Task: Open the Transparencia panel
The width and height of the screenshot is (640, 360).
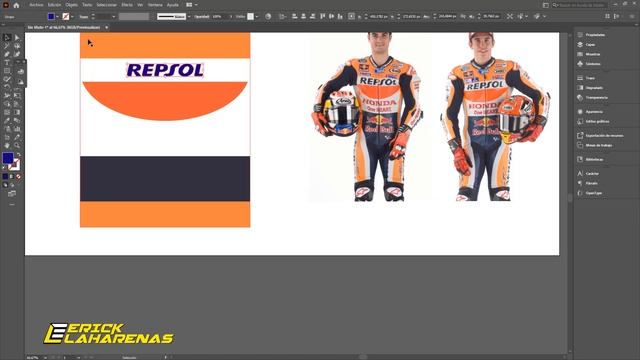Action: 593,98
